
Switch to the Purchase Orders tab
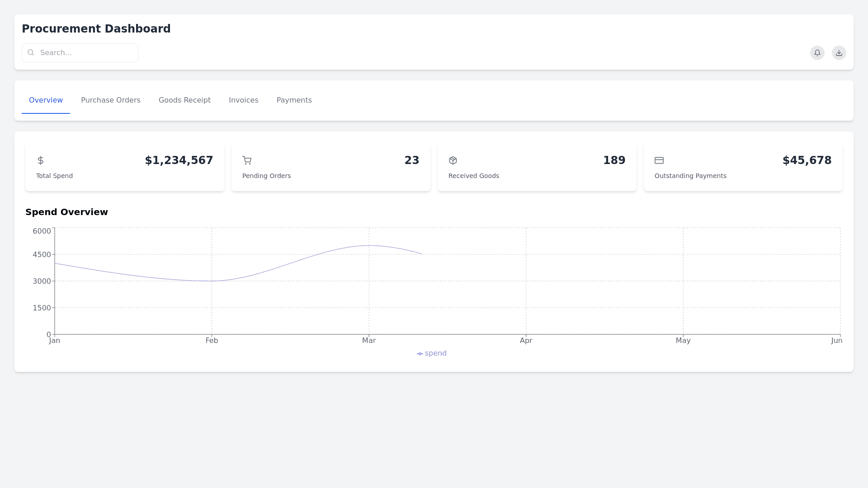pyautogui.click(x=110, y=100)
